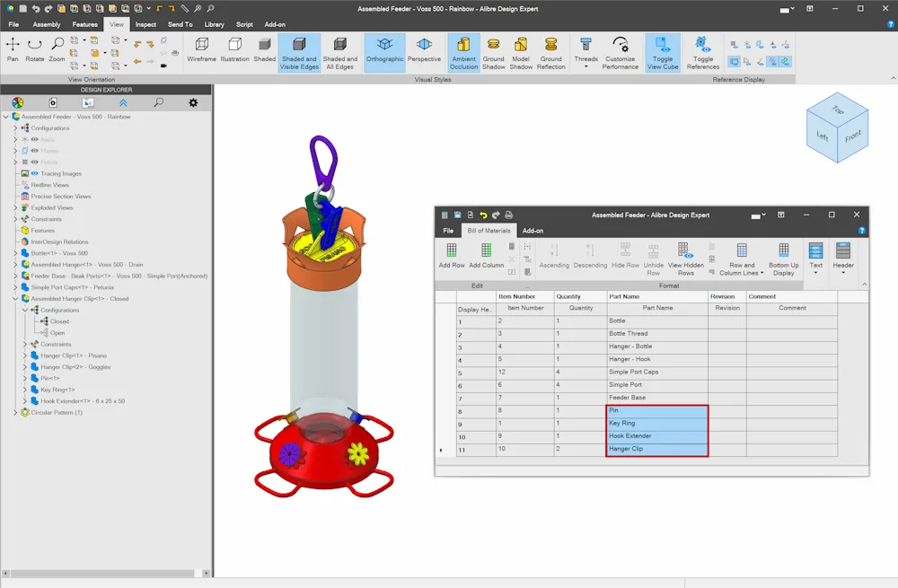Image resolution: width=898 pixels, height=588 pixels.
Task: Click the Design Explorer color wheel icon
Action: pyautogui.click(x=18, y=102)
